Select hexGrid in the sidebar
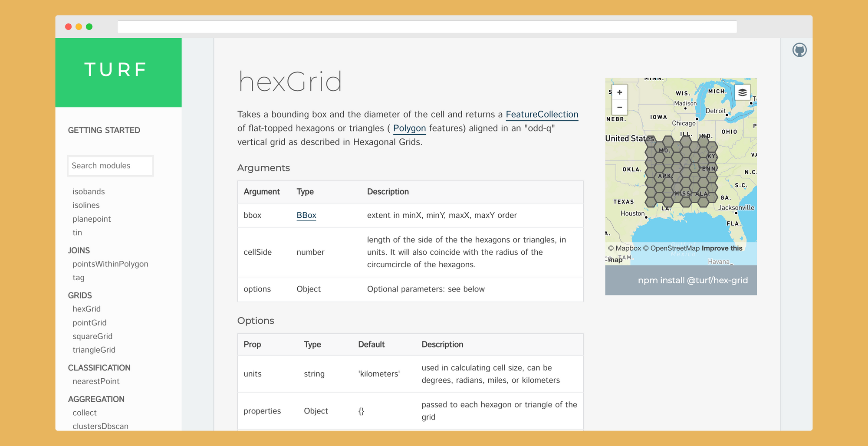The image size is (868, 446). (86, 309)
